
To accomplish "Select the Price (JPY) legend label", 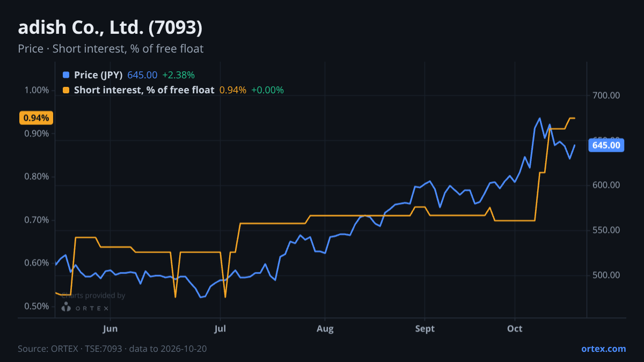I will tap(98, 75).
